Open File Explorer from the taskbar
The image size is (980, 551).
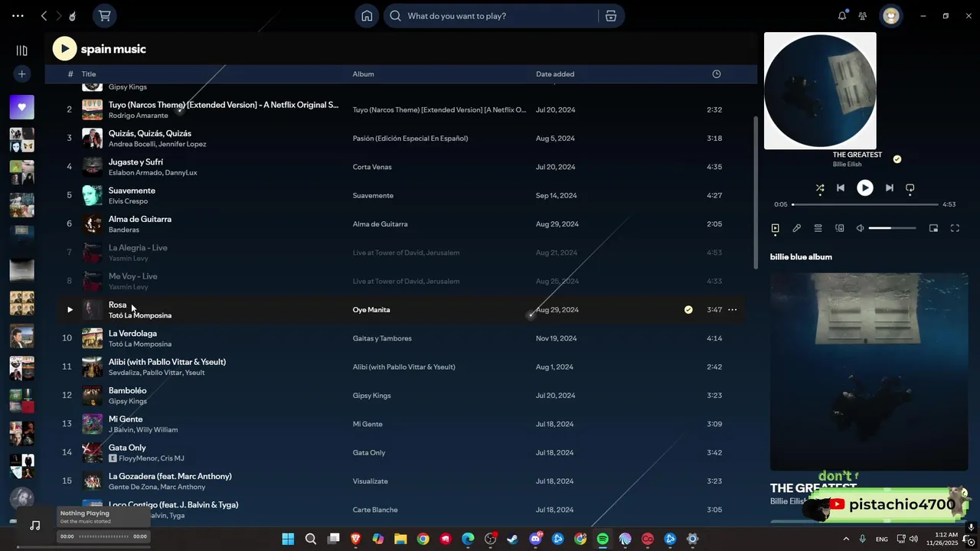[400, 539]
